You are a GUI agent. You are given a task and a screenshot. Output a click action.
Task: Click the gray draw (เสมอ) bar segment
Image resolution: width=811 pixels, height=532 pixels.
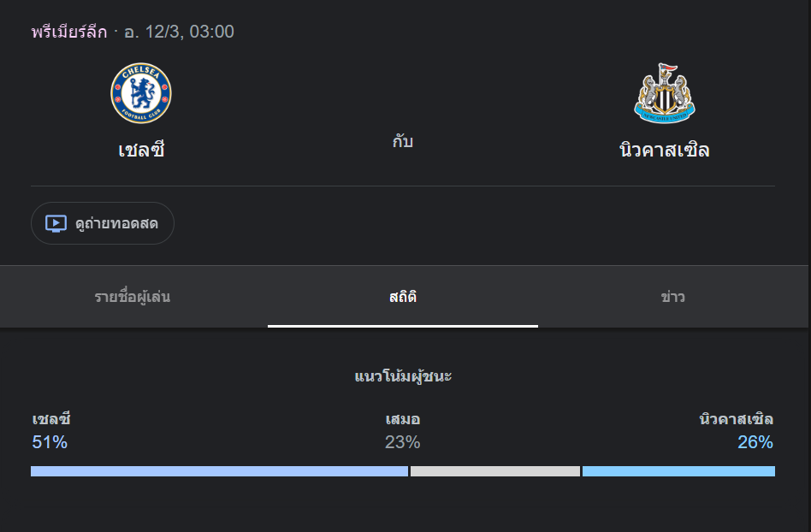click(x=494, y=471)
